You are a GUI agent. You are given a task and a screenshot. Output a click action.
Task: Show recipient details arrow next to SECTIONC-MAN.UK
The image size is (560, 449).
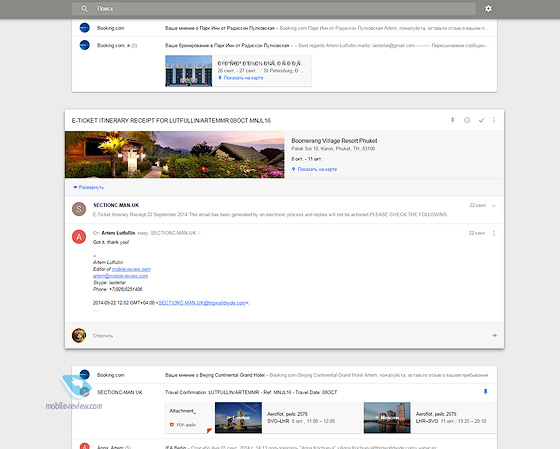click(x=200, y=233)
